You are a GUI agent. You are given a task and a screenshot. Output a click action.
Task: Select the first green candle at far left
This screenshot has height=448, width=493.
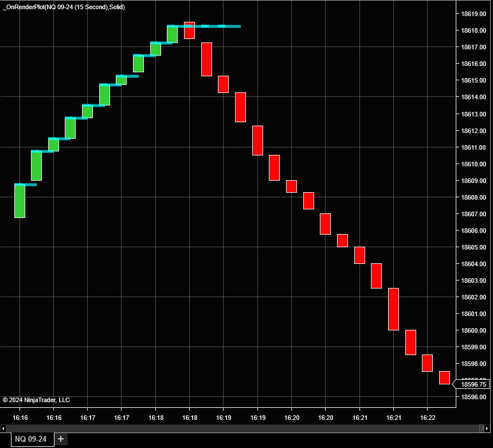pos(20,201)
